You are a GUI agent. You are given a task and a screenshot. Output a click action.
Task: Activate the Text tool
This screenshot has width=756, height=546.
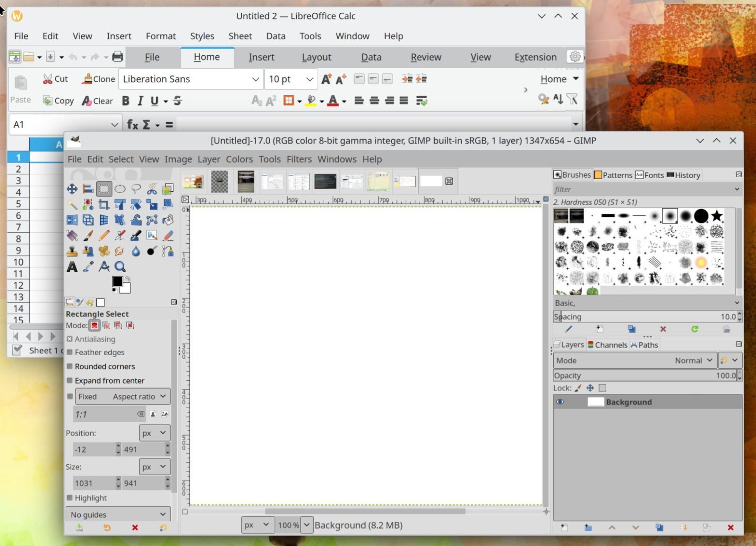pyautogui.click(x=72, y=266)
